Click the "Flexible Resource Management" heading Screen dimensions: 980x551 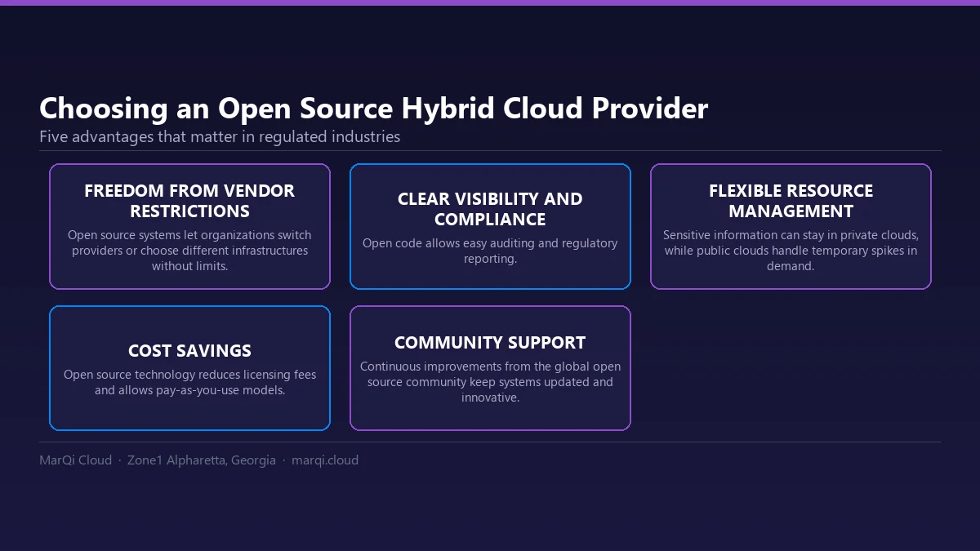791,201
